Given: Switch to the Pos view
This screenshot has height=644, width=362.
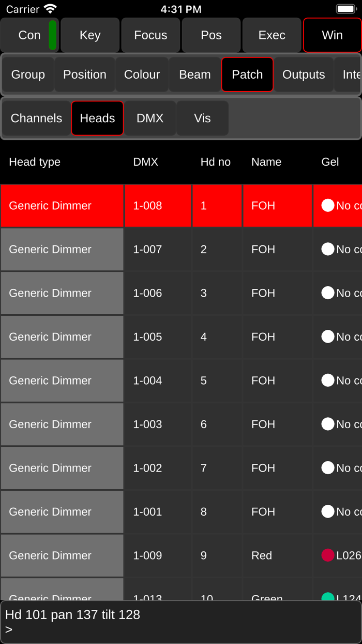Looking at the screenshot, I should tap(211, 35).
